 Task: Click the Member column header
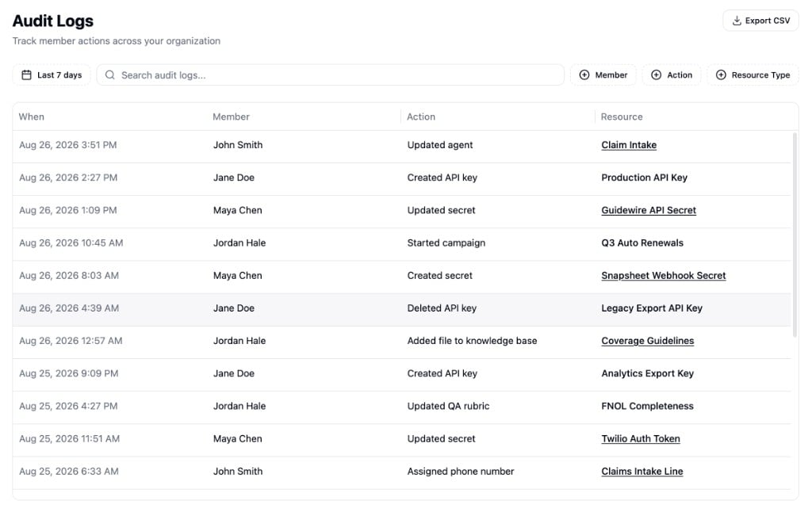231,117
